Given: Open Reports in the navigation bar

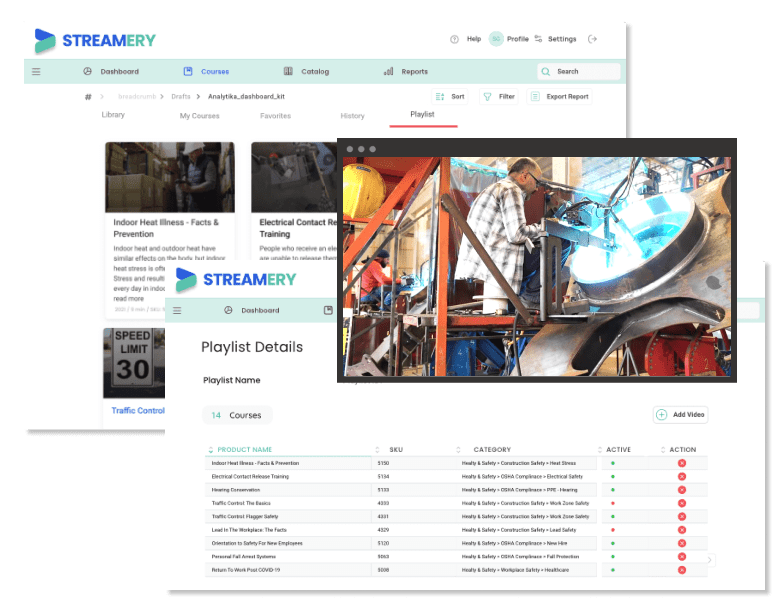Looking at the screenshot, I should [x=414, y=72].
